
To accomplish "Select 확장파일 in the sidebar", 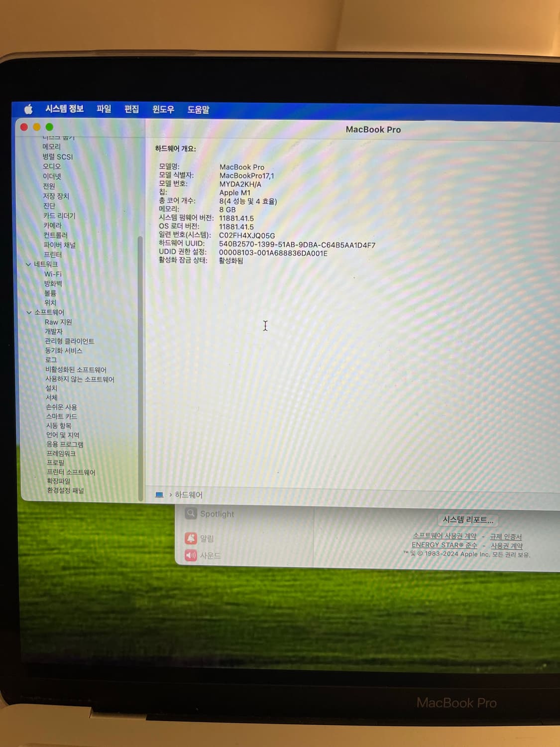I will point(59,481).
